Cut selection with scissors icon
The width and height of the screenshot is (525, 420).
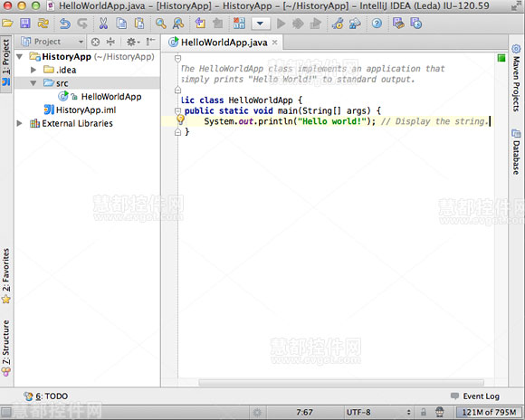click(103, 24)
